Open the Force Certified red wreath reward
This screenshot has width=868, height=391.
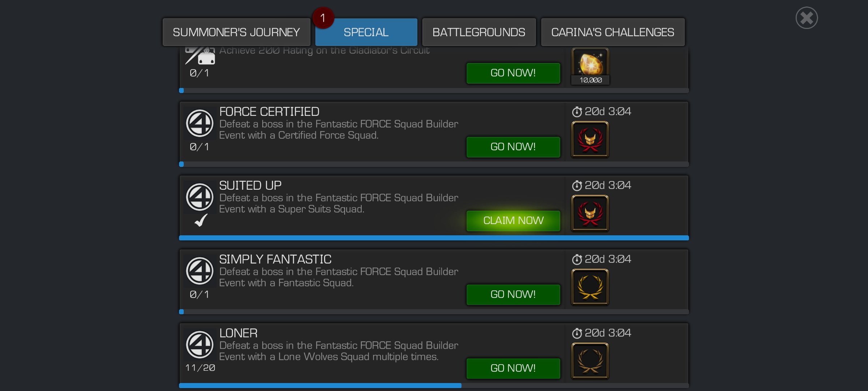(x=590, y=139)
